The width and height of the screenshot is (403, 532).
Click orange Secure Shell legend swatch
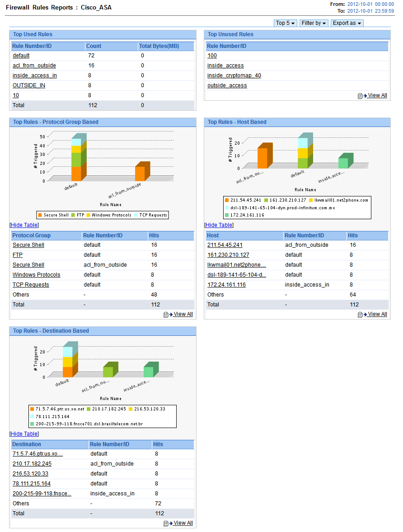tap(40, 215)
